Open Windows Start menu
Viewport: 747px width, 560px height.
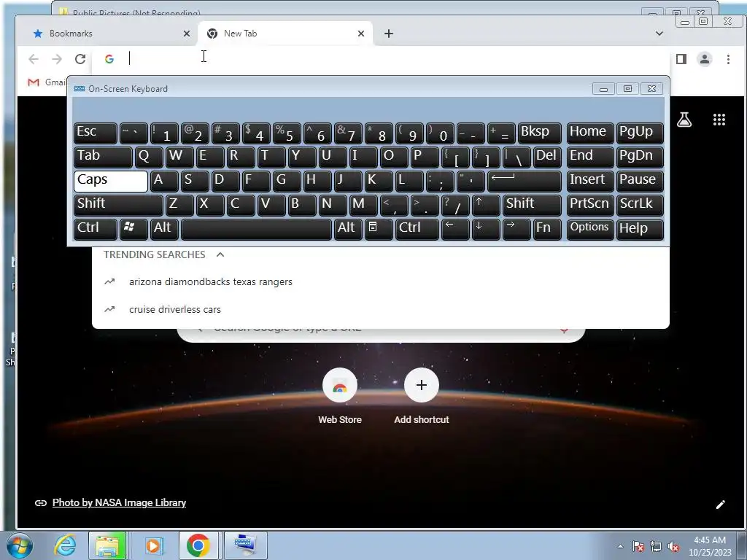coord(20,545)
